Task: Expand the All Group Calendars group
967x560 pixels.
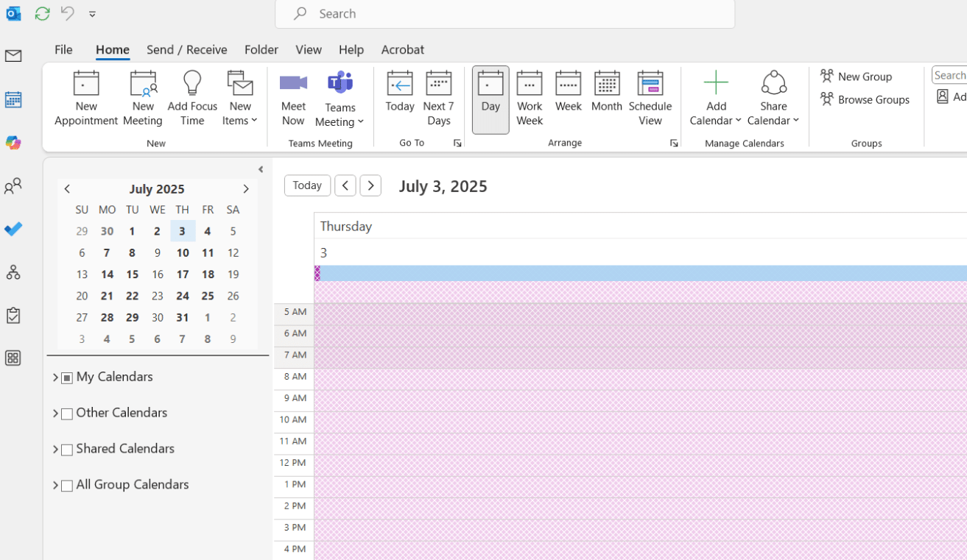Action: [55, 486]
